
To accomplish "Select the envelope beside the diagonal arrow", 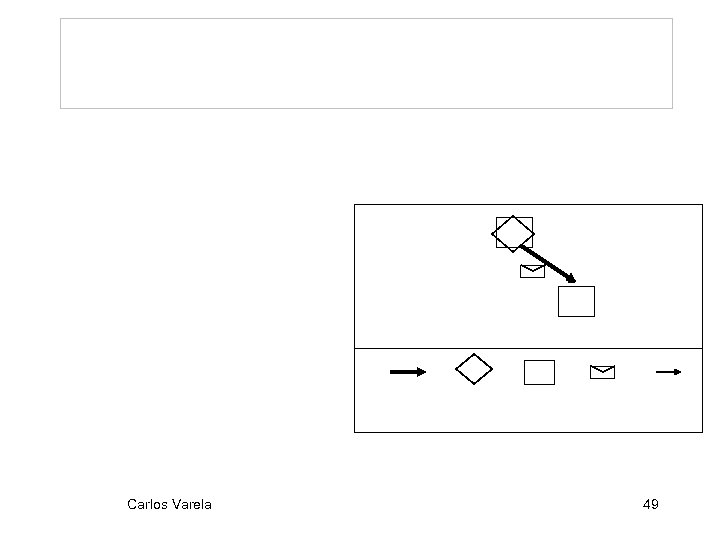I will (532, 271).
